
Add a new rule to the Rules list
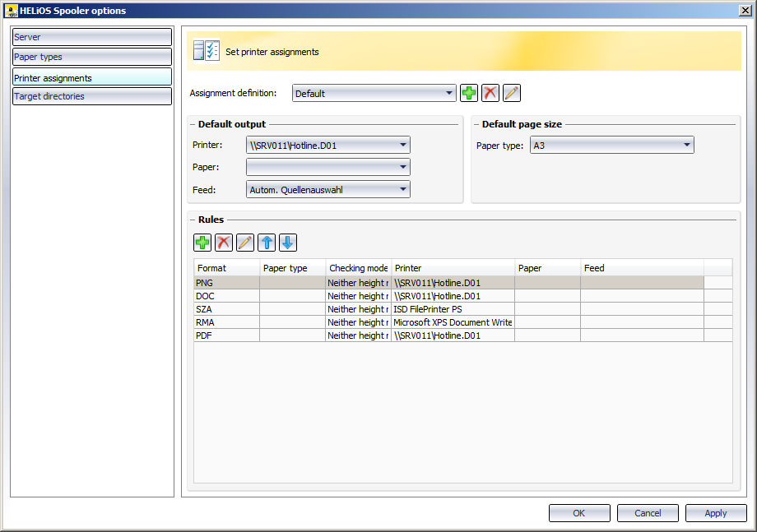click(202, 243)
